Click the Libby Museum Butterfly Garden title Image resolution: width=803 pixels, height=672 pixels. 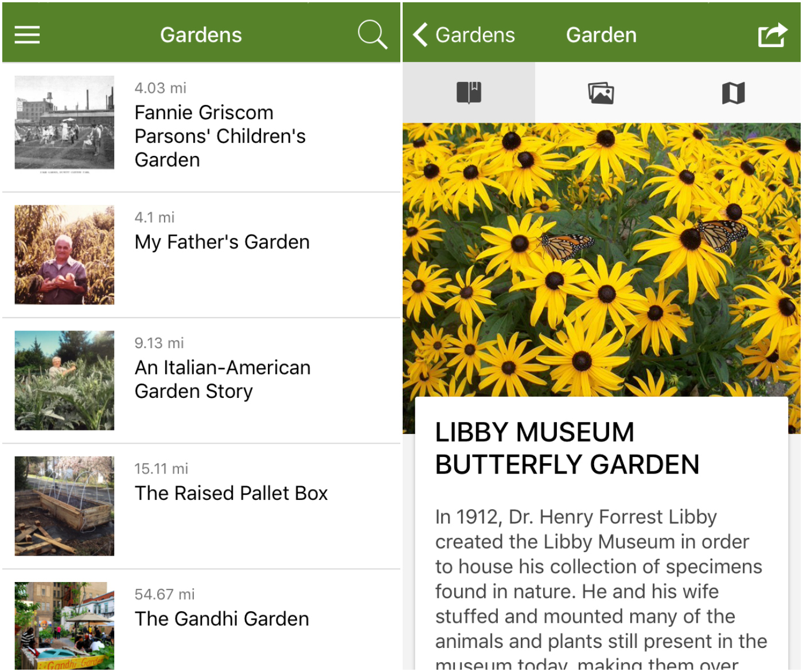[568, 448]
